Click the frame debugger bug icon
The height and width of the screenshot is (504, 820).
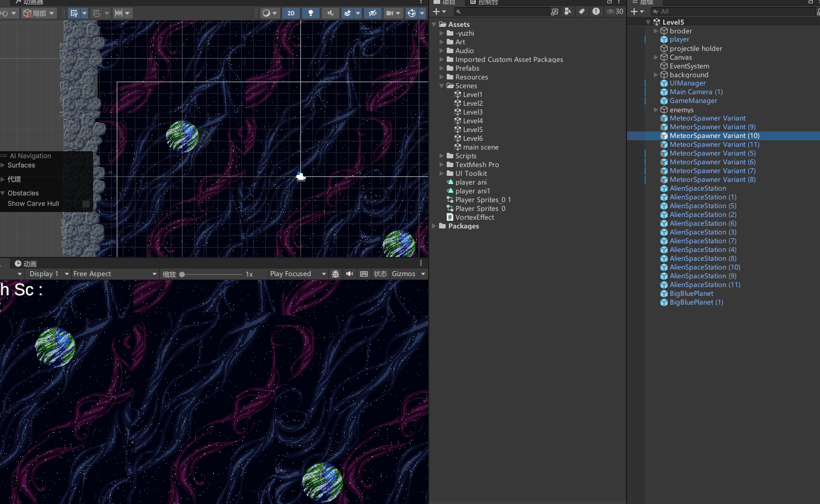[x=335, y=274]
